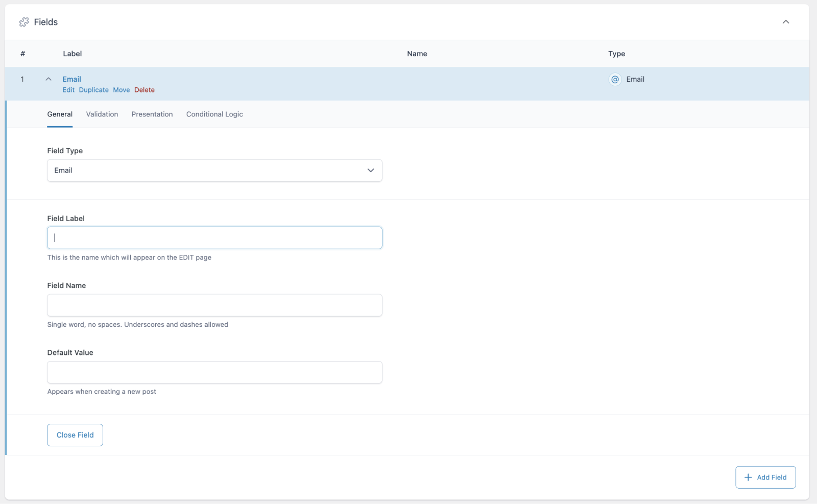
Task: Click the Move link for Email field
Action: coord(121,90)
